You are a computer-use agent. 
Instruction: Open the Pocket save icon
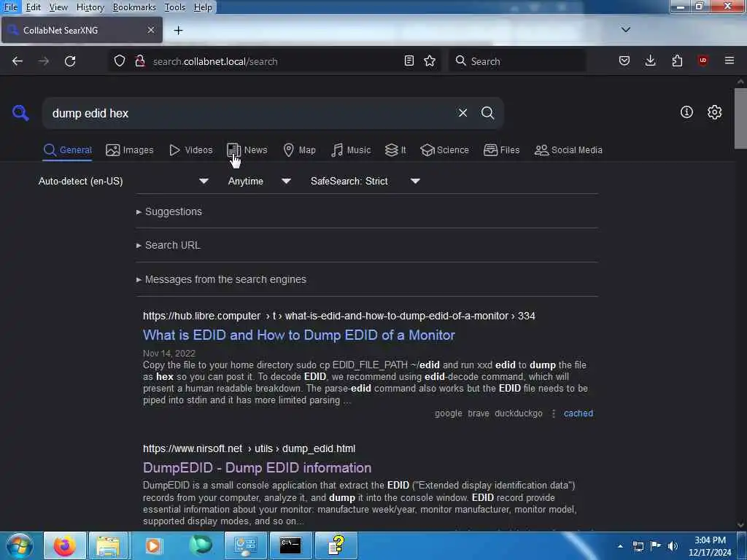pyautogui.click(x=624, y=61)
